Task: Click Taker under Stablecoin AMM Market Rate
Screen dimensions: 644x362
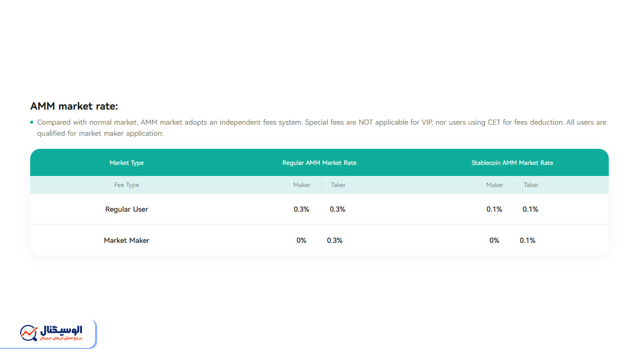Action: click(531, 185)
